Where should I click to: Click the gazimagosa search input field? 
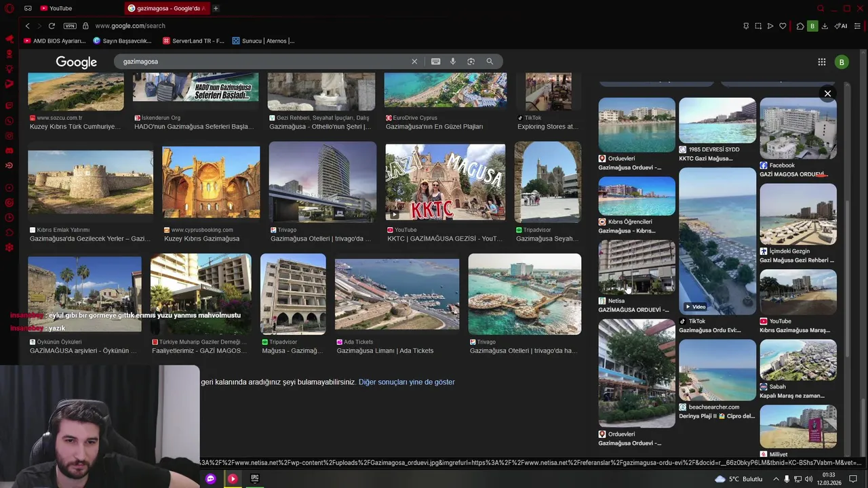[264, 61]
